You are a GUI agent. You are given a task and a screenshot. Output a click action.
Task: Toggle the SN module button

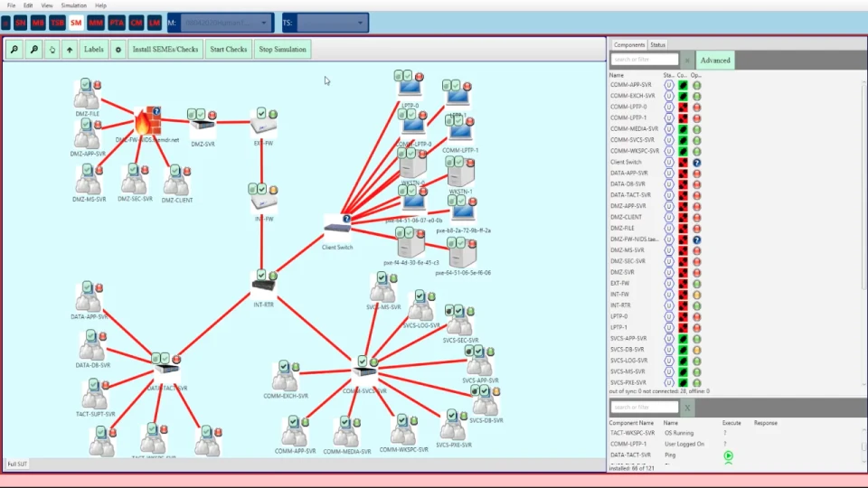[21, 23]
